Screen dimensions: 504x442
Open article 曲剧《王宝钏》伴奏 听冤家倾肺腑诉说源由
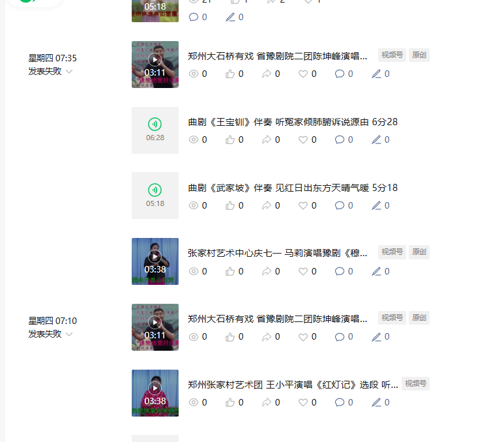point(293,122)
